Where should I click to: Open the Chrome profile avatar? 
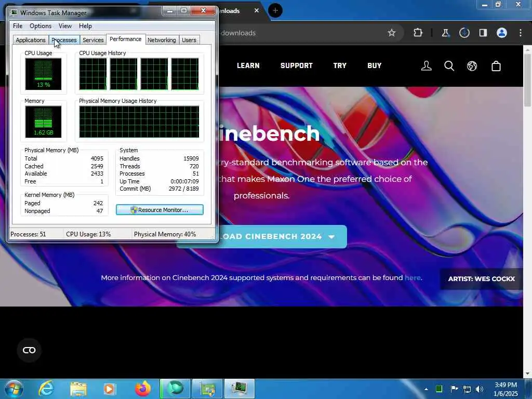(502, 33)
